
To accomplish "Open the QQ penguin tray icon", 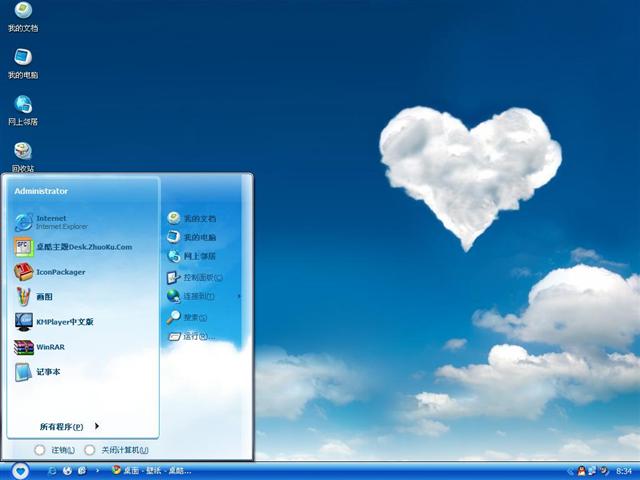I will [x=581, y=471].
